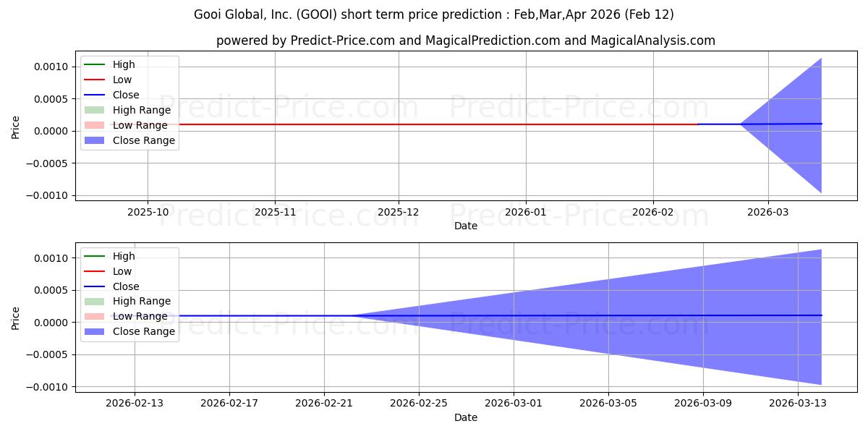Click the High Range swatch in top legend
The image size is (868, 434).
[x=95, y=110]
